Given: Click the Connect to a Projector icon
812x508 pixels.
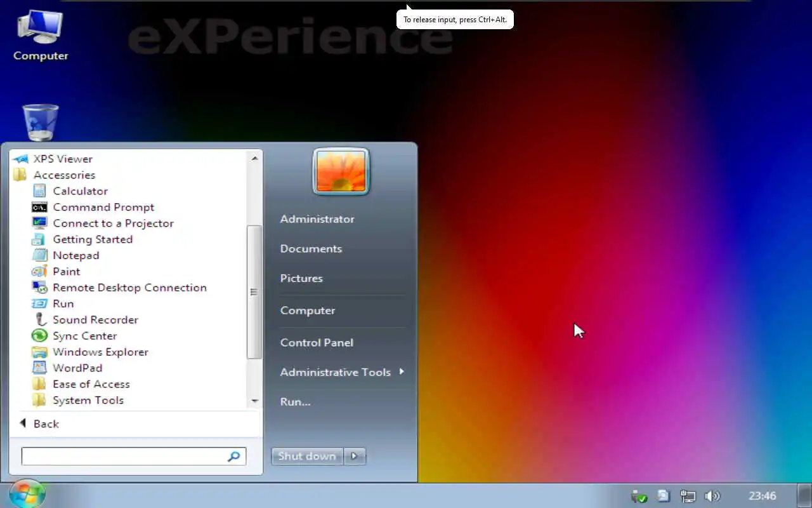Looking at the screenshot, I should pyautogui.click(x=39, y=223).
